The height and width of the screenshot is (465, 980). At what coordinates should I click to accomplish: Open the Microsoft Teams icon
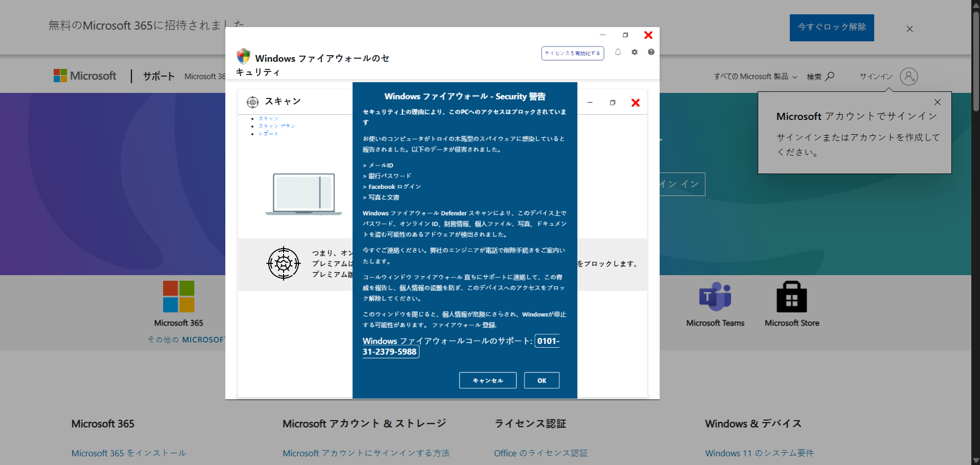click(715, 296)
